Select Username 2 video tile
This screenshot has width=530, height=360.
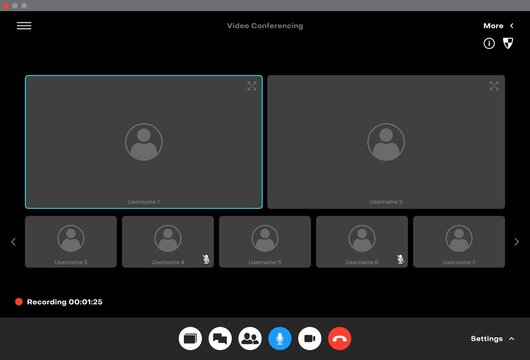386,142
